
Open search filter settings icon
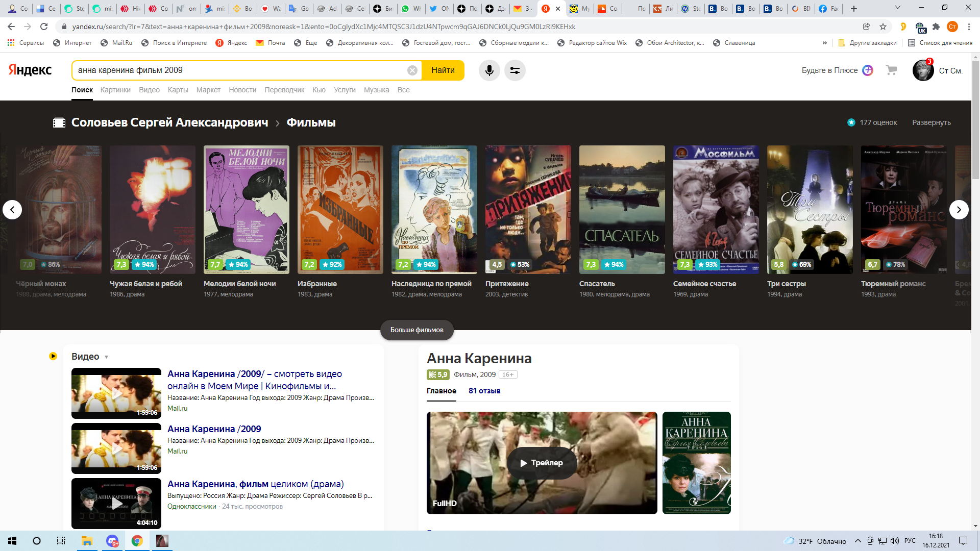[x=515, y=70]
